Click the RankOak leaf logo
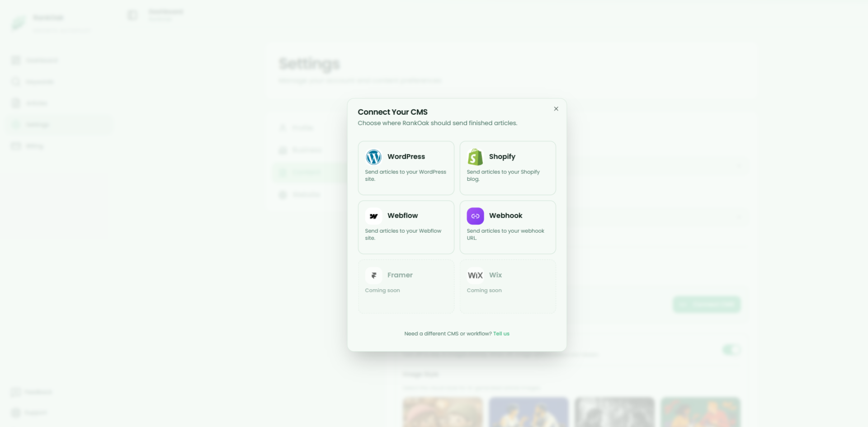The height and width of the screenshot is (427, 868). (x=19, y=23)
